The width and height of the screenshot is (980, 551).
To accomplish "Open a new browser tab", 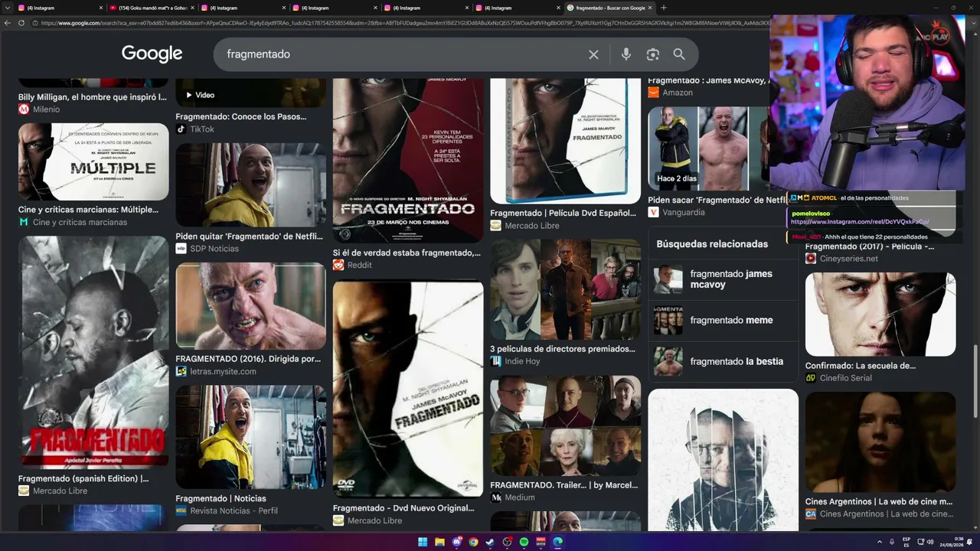I will 663,8.
